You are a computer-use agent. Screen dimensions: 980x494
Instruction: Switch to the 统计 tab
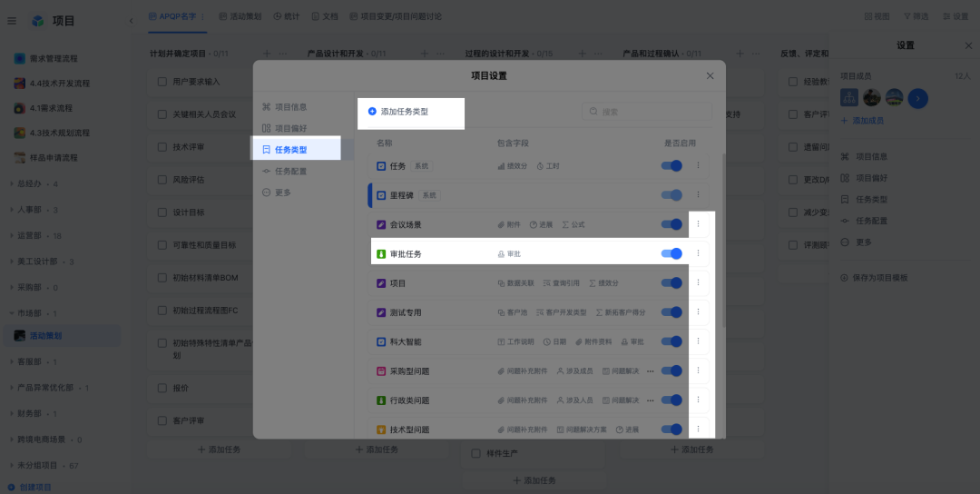point(286,17)
